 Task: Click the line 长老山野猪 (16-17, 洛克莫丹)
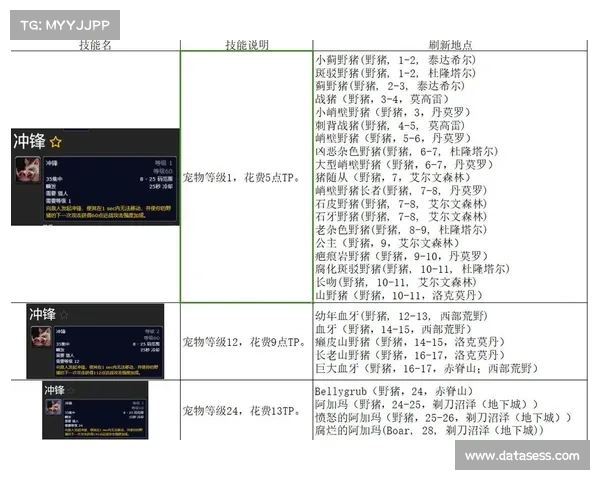point(409,355)
